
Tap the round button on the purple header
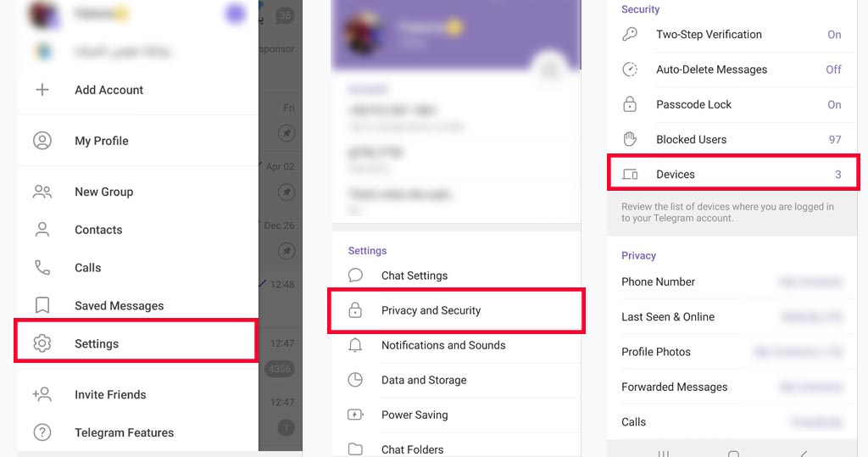click(549, 70)
